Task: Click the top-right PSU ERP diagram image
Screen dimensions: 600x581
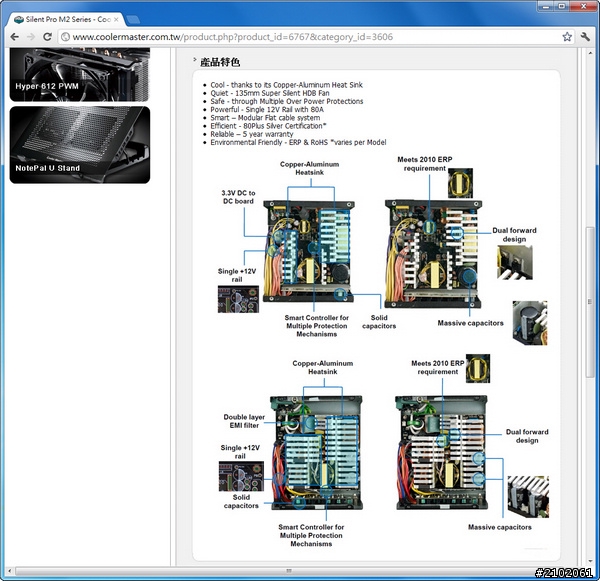Action: pyautogui.click(x=433, y=254)
